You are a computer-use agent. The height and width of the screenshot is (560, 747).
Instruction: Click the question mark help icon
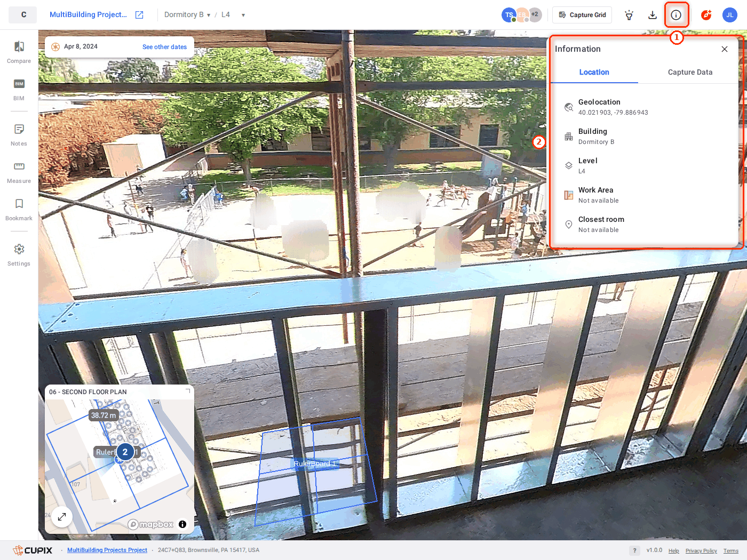pos(634,550)
